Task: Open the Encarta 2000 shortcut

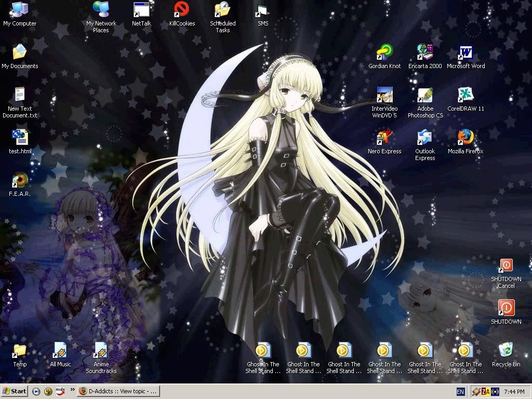Action: tap(425, 57)
